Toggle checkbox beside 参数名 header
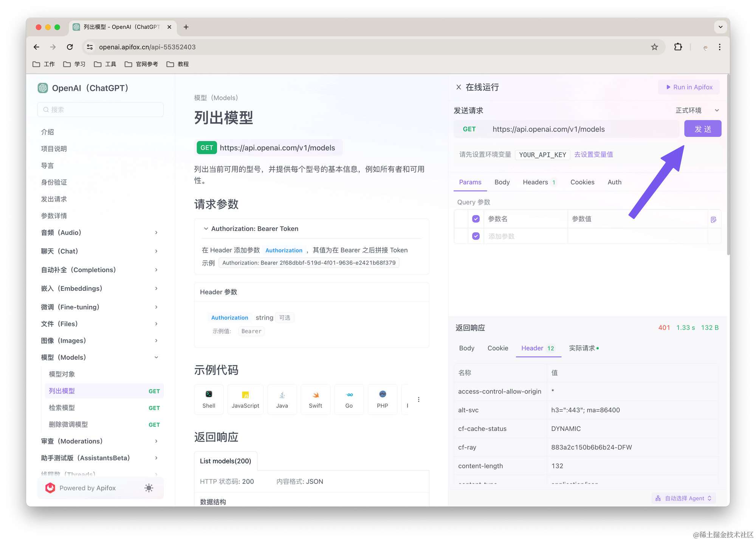 pos(476,219)
